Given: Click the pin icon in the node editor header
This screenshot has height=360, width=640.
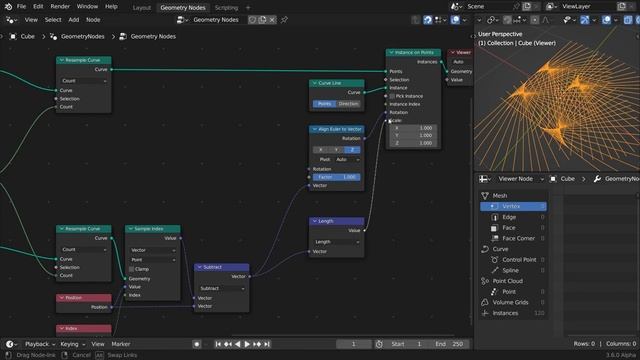Looking at the screenshot, I should [284, 20].
